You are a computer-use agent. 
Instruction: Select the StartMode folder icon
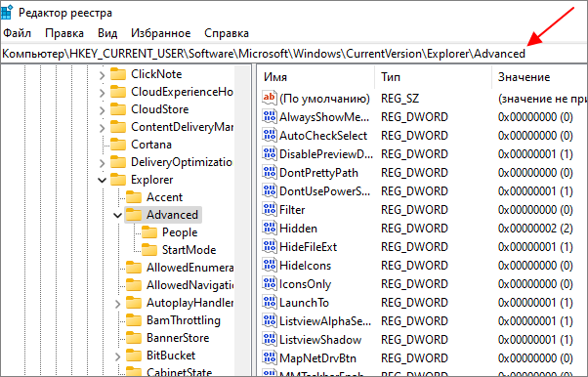pos(149,250)
